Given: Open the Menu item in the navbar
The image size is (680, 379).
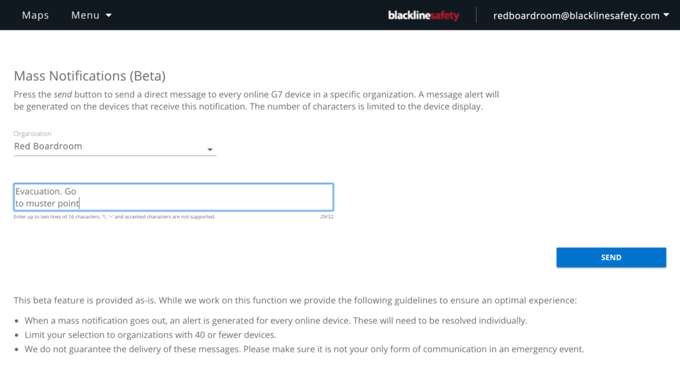Looking at the screenshot, I should click(91, 15).
